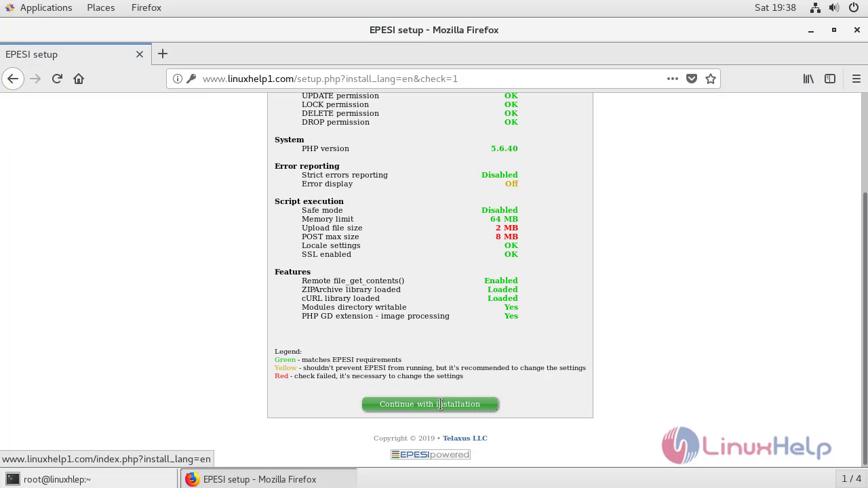Open the Library bookmarks icon

[x=808, y=79]
